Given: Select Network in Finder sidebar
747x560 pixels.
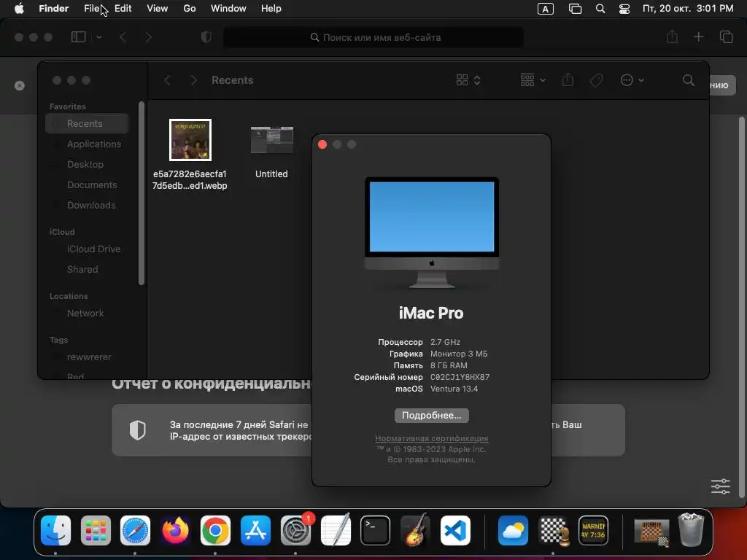Looking at the screenshot, I should tap(88, 314).
